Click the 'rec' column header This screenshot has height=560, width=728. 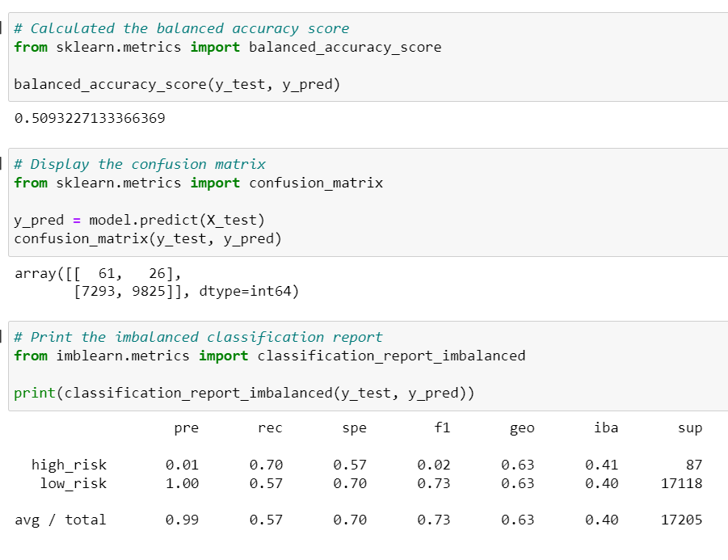click(x=270, y=428)
